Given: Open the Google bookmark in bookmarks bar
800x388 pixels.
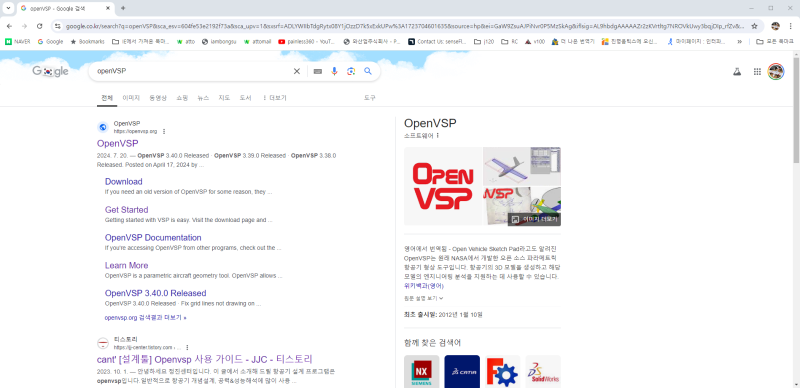Looking at the screenshot, I should (x=50, y=42).
